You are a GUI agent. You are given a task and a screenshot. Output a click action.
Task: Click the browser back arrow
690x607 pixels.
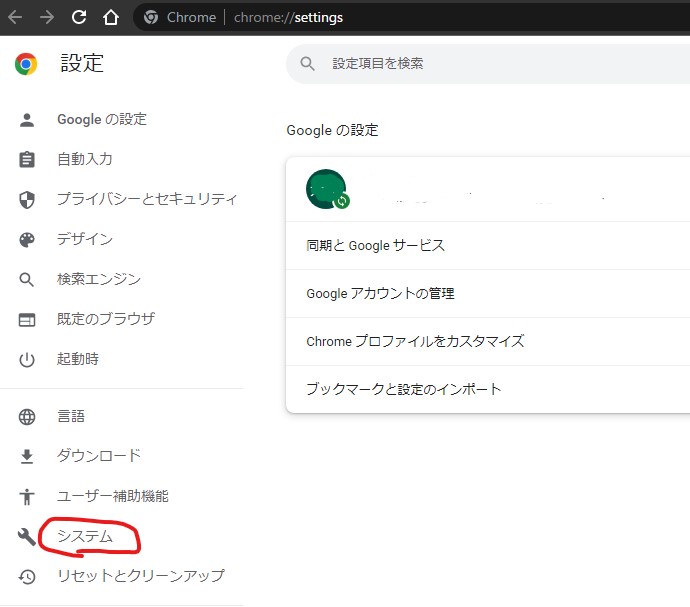(x=15, y=18)
